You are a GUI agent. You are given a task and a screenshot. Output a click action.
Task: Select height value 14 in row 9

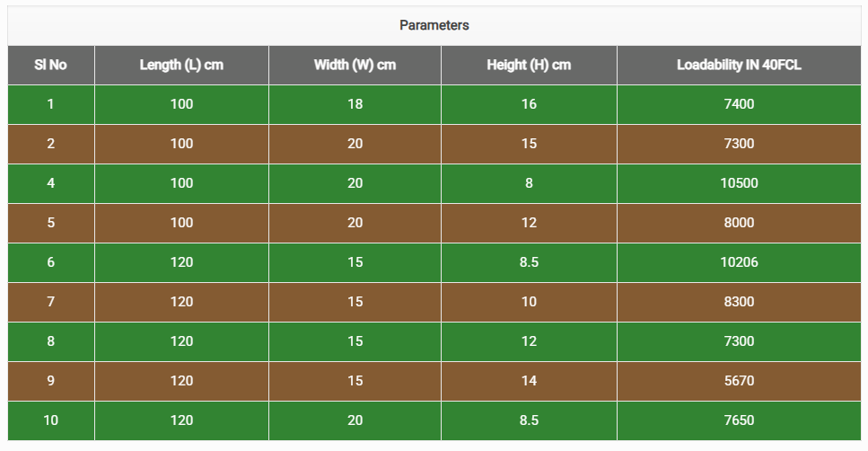(529, 381)
